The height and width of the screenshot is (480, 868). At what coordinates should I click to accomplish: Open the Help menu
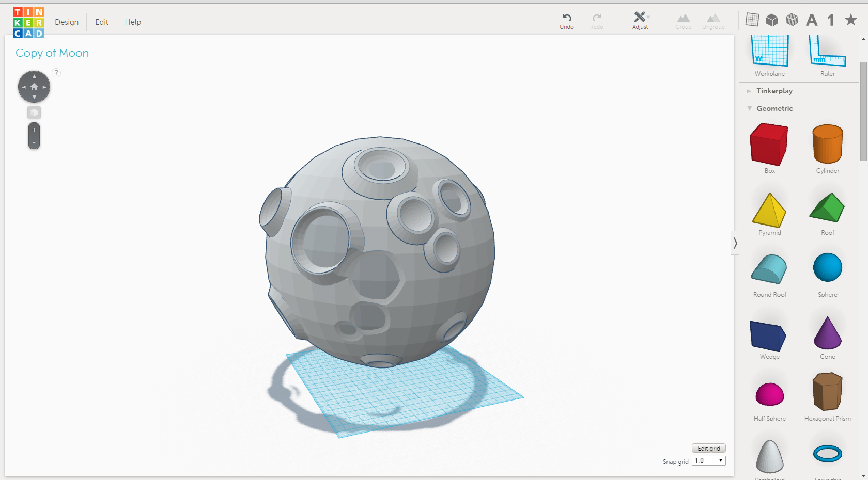133,22
